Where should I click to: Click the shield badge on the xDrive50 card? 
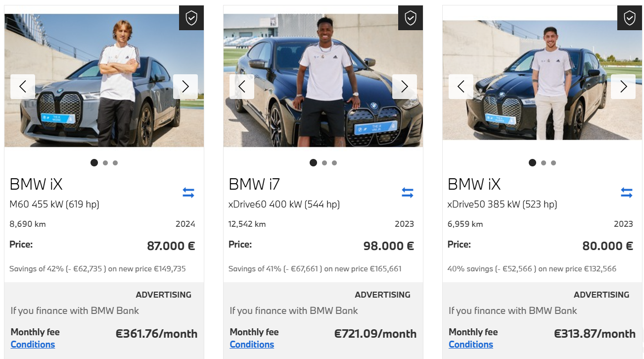click(x=630, y=18)
